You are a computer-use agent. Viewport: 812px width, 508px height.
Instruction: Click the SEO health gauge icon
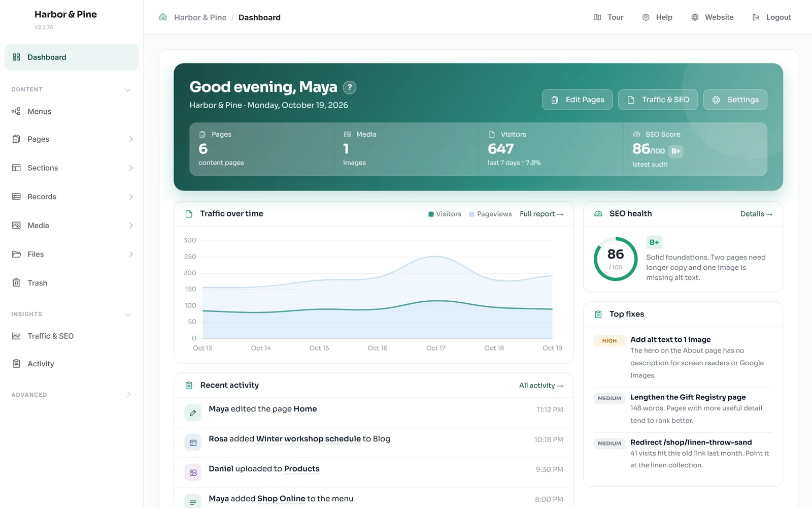[598, 214]
